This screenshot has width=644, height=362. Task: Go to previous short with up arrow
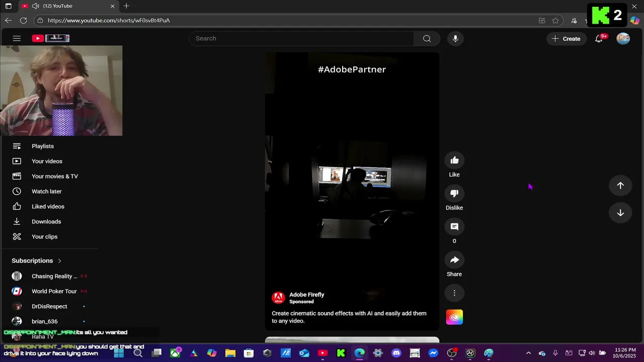click(620, 186)
